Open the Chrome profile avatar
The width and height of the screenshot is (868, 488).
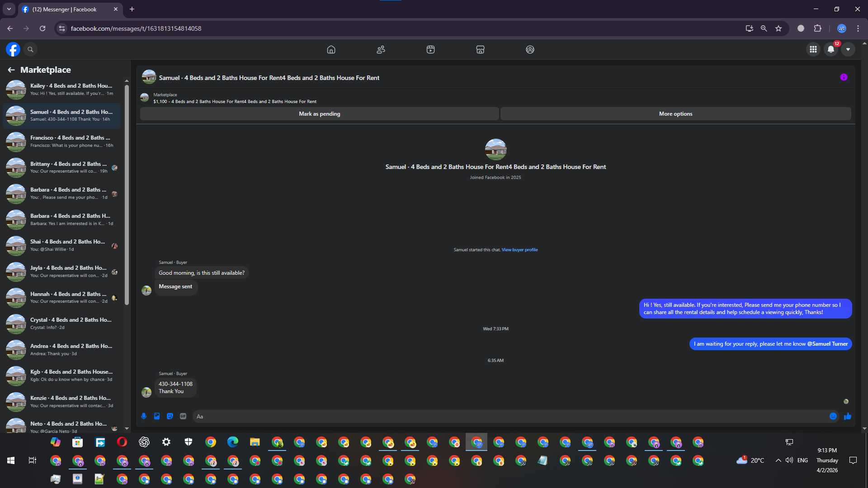pyautogui.click(x=841, y=28)
